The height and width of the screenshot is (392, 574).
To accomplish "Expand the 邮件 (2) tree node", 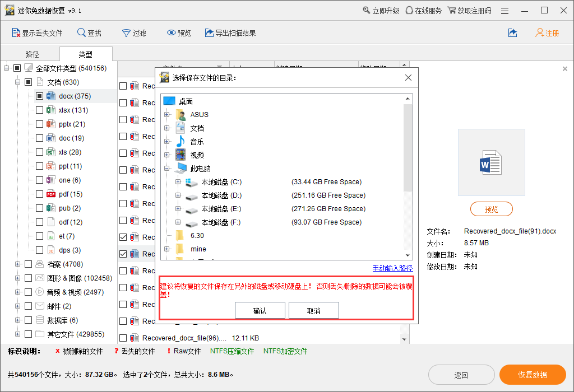I will pyautogui.click(x=17, y=306).
